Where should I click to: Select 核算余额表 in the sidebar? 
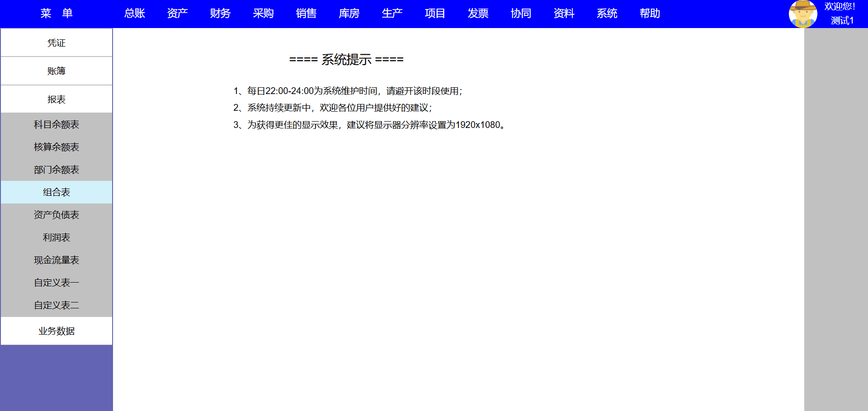[57, 147]
